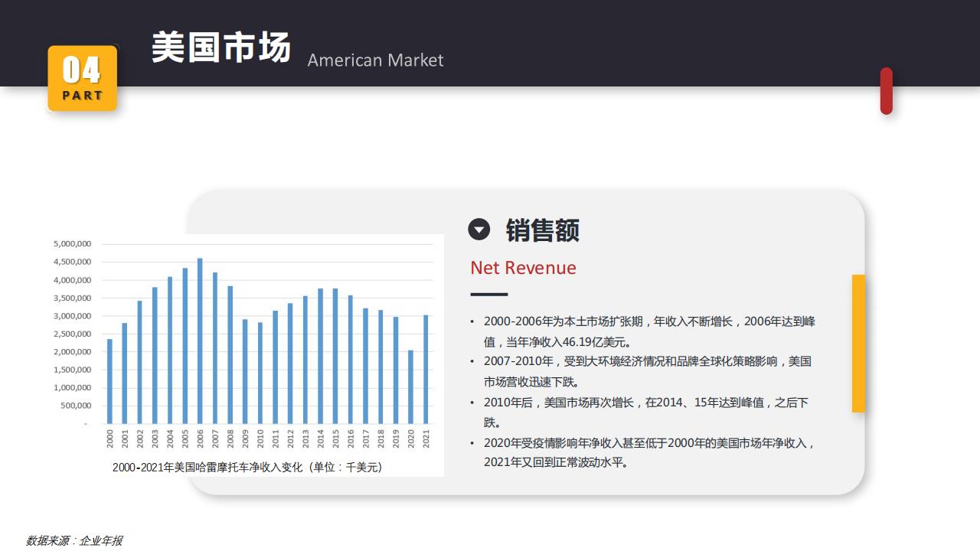Click the 5,000,000 y-axis label
This screenshot has width=980, height=551.
73,244
